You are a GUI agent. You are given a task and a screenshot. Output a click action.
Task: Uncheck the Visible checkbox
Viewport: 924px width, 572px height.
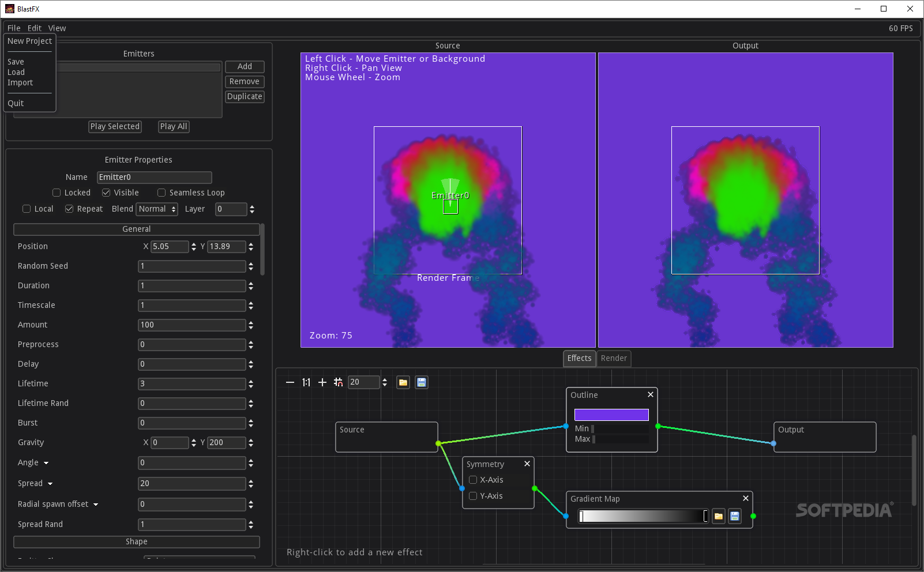(106, 193)
